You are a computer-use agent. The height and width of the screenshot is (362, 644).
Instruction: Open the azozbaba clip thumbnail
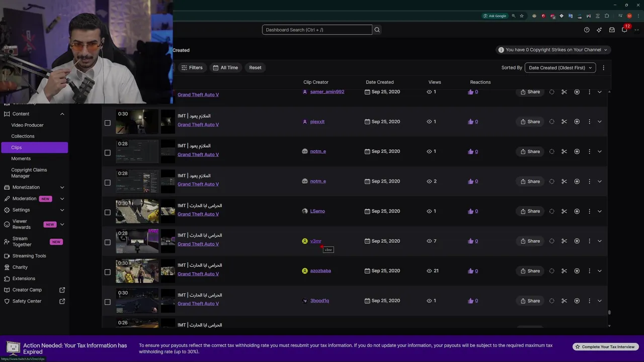coord(137,271)
